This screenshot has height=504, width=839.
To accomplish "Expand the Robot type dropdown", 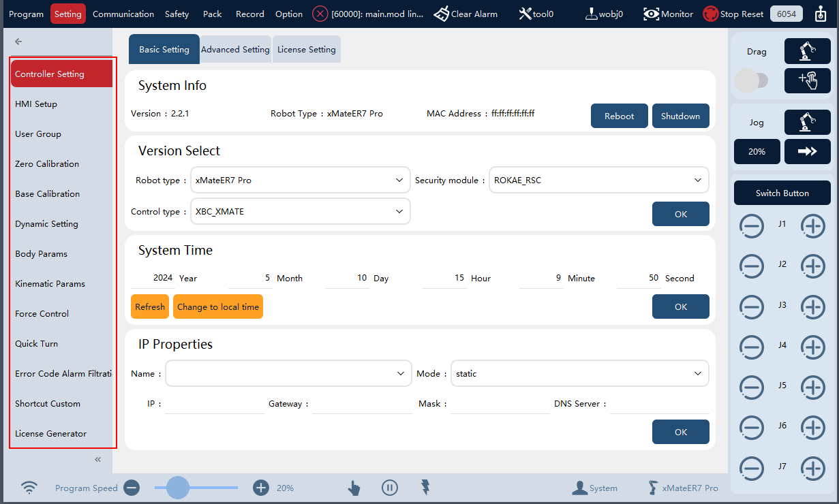I will pos(301,180).
